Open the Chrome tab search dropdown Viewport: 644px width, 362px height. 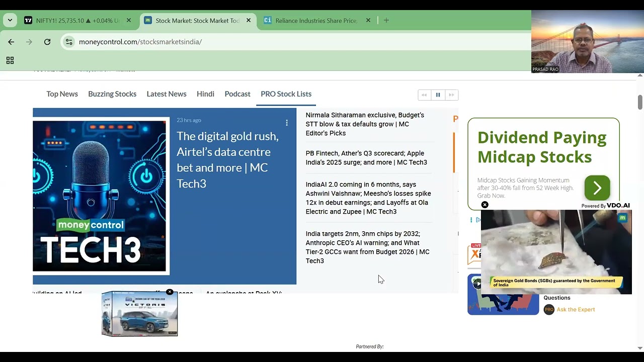(10, 21)
